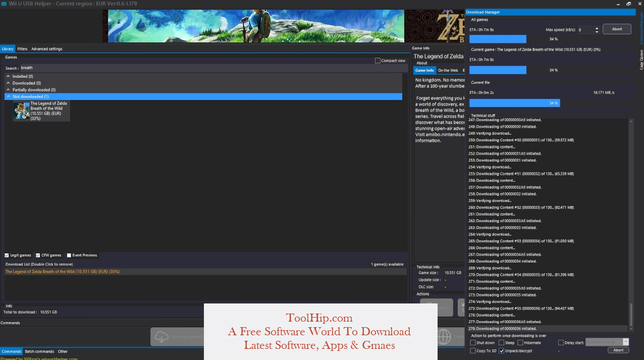The width and height of the screenshot is (644, 360).
Task: Switch to the On the Web tab
Action: tap(448, 70)
